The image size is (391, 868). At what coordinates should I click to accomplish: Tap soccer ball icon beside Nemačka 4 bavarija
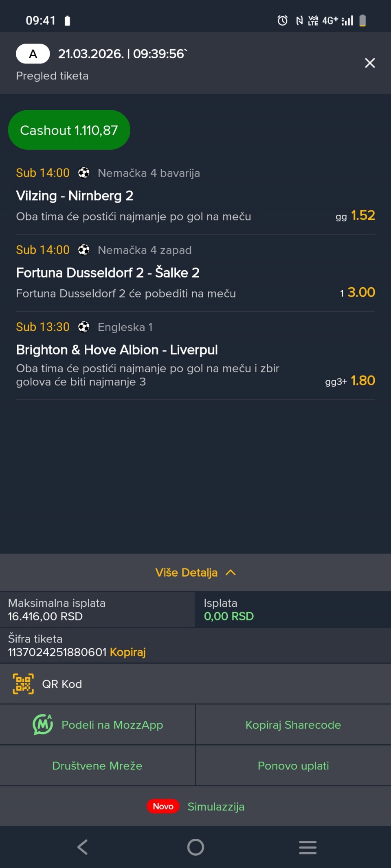point(83,173)
